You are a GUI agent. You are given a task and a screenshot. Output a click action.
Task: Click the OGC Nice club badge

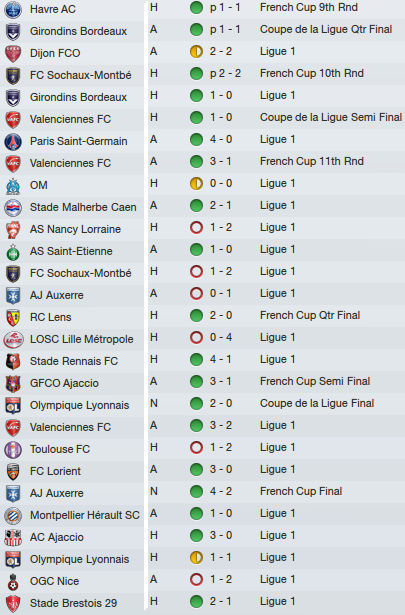pyautogui.click(x=13, y=582)
